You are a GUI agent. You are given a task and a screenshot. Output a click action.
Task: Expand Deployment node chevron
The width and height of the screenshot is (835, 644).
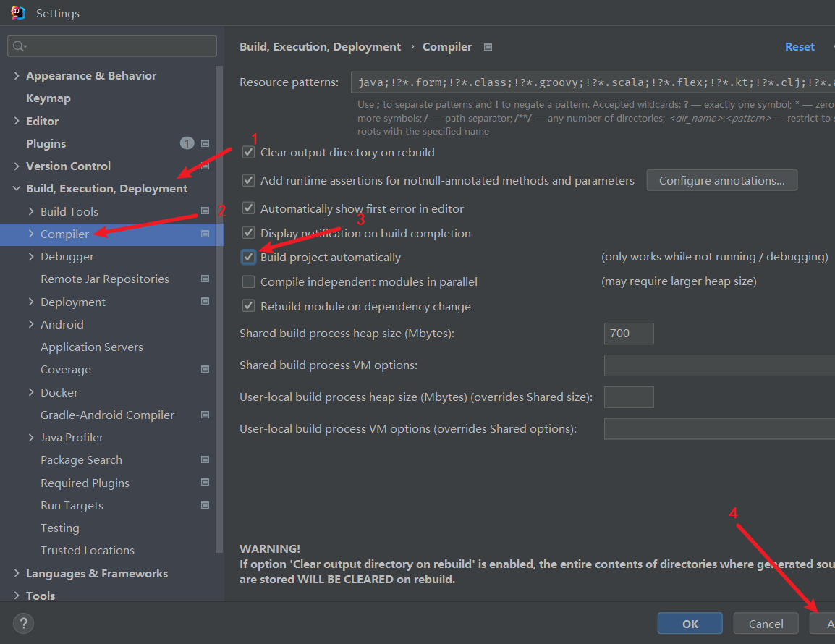coord(31,302)
